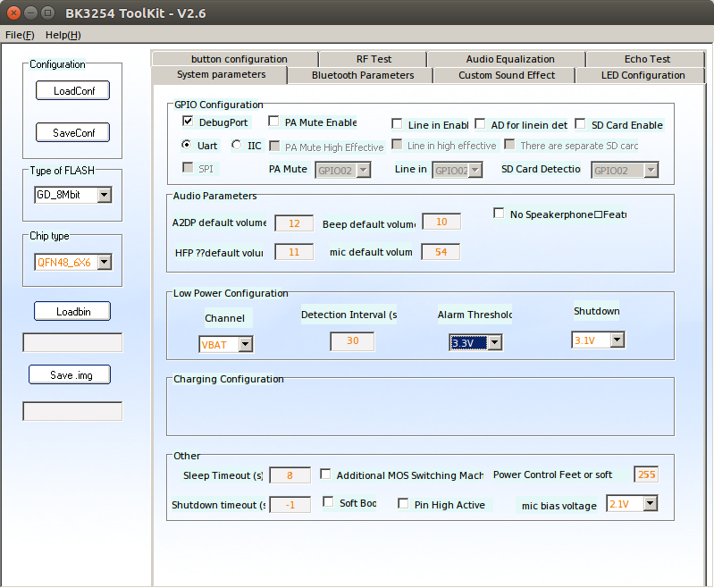Open the LED Configuration tab
The width and height of the screenshot is (714, 588).
[640, 76]
